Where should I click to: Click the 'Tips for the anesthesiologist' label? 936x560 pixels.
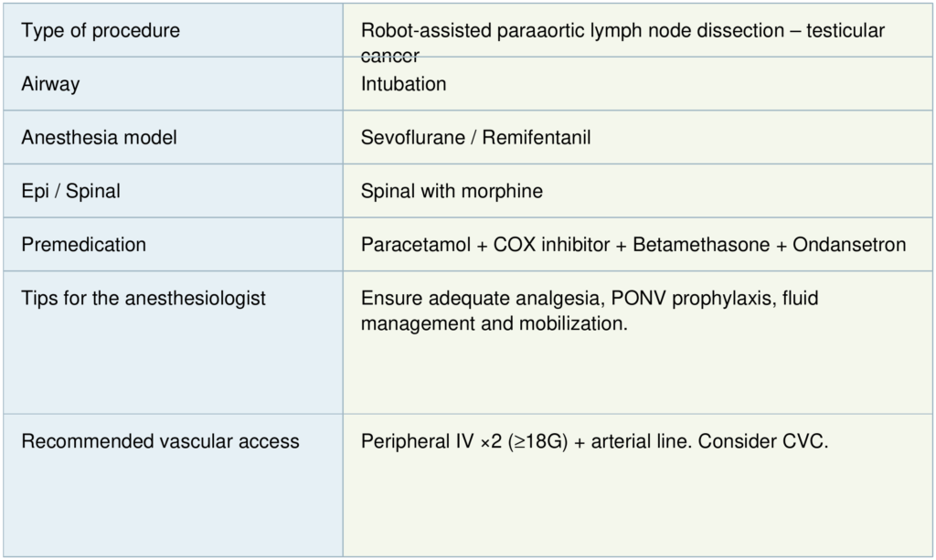(x=144, y=298)
